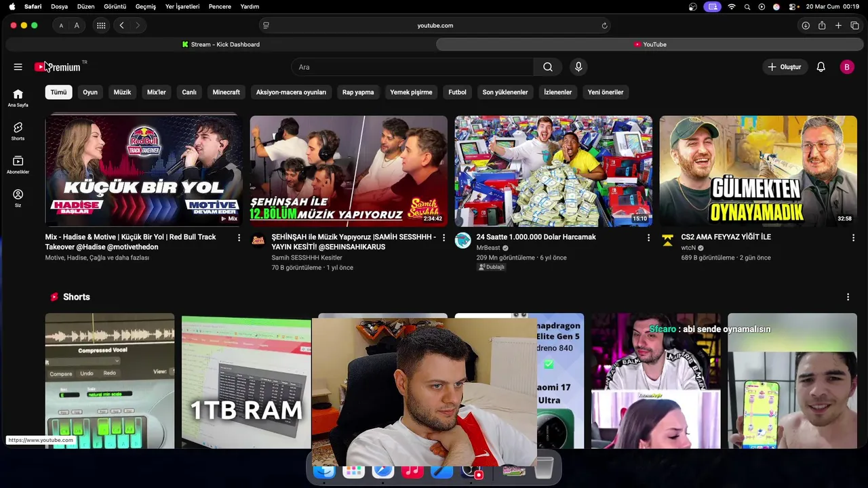868x488 pixels.
Task: Open the Düzen menu
Action: (86, 7)
